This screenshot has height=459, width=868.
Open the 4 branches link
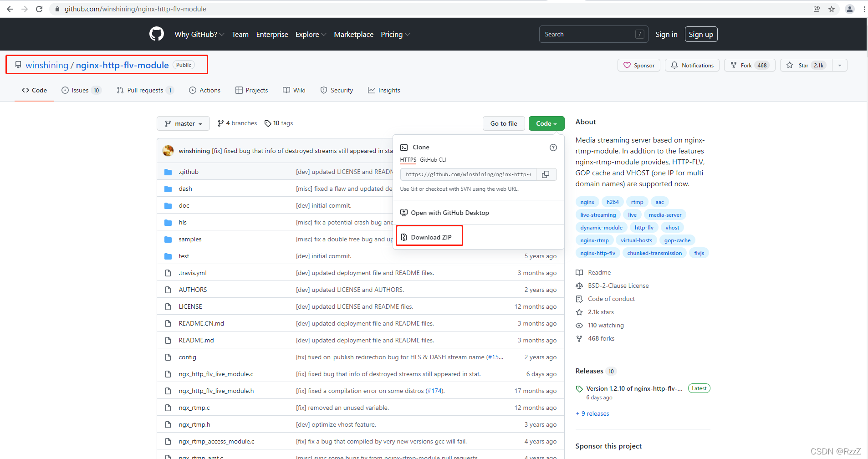[237, 123]
